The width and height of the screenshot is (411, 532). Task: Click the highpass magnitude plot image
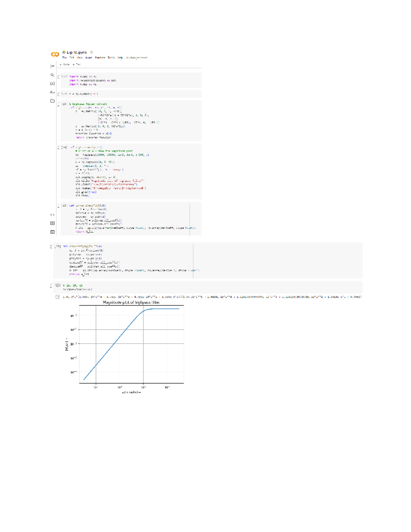point(125,347)
